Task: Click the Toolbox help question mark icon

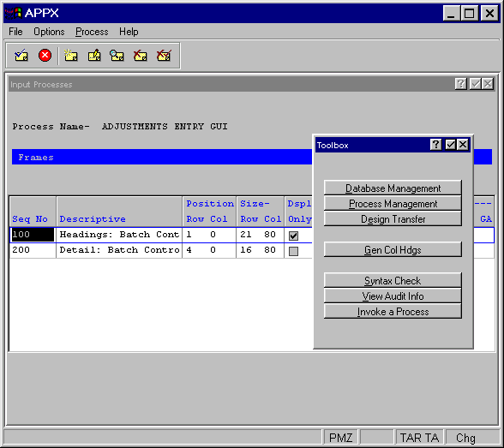Action: (x=435, y=145)
